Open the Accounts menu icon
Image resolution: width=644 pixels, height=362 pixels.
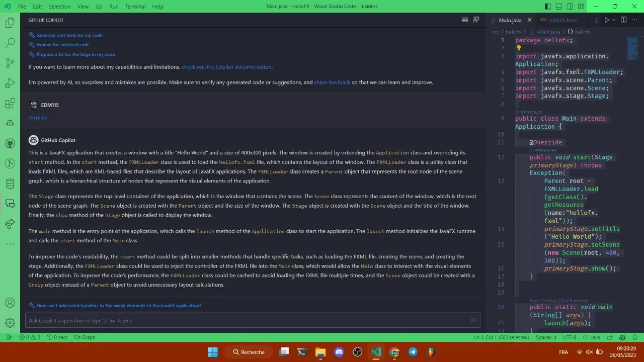pos(10,303)
